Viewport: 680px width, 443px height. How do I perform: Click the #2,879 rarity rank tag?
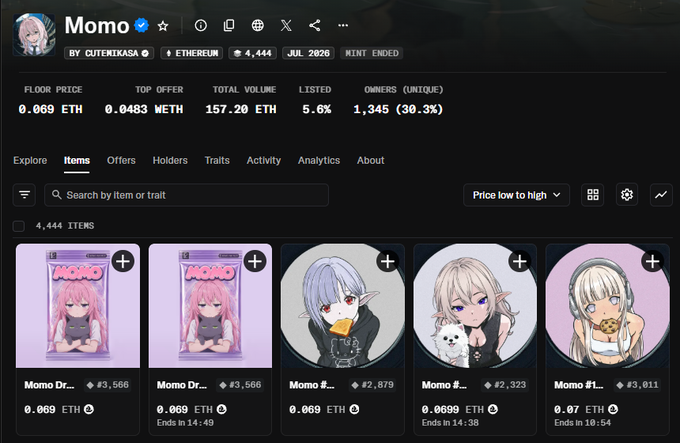click(373, 385)
